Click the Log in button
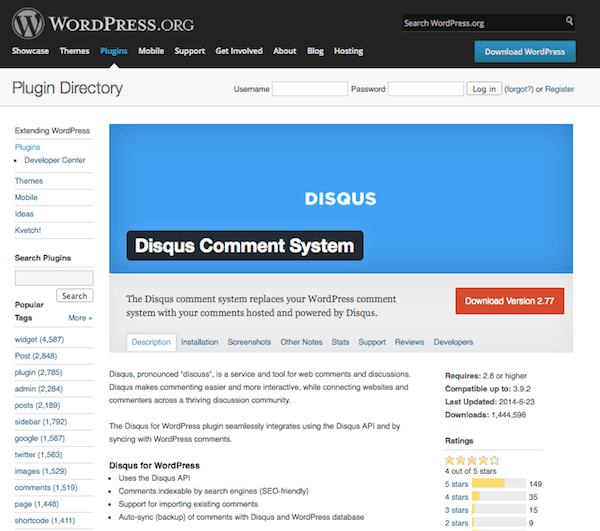The image size is (600, 531). pos(484,89)
